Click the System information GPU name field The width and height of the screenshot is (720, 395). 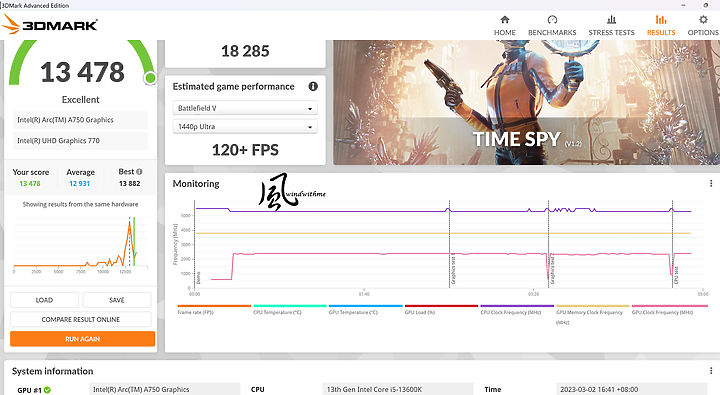164,389
